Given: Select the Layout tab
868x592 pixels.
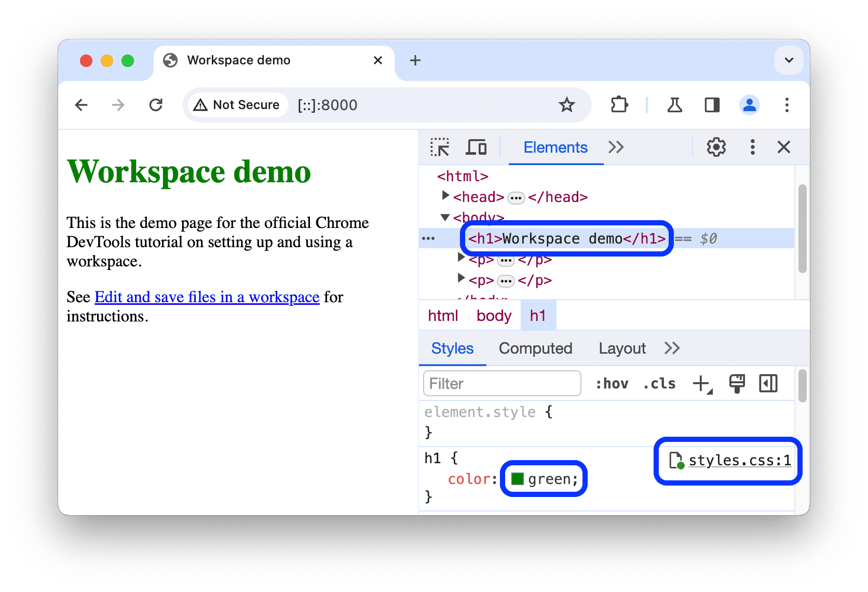Looking at the screenshot, I should click(x=621, y=348).
